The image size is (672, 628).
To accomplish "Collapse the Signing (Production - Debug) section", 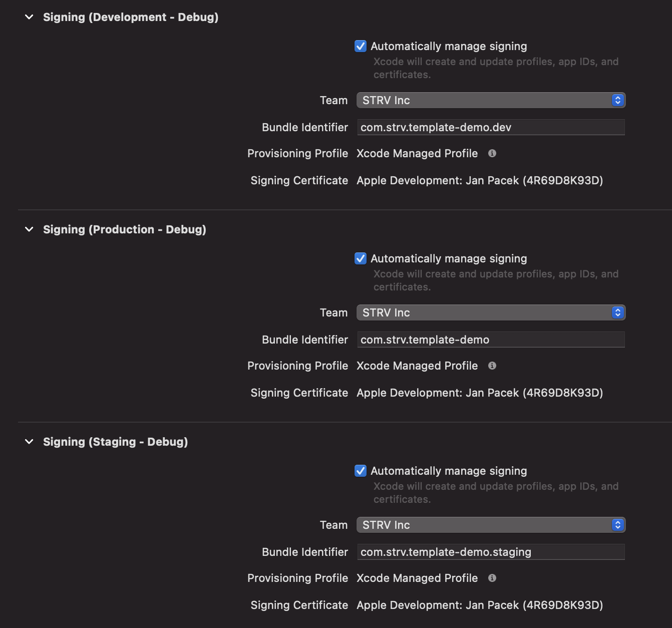I will click(29, 229).
